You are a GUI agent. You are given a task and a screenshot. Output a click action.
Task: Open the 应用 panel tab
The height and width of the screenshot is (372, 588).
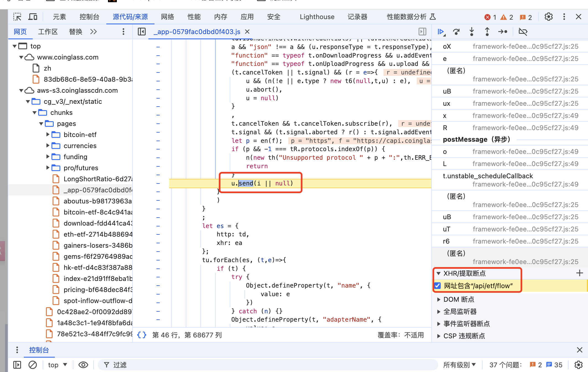coord(247,17)
